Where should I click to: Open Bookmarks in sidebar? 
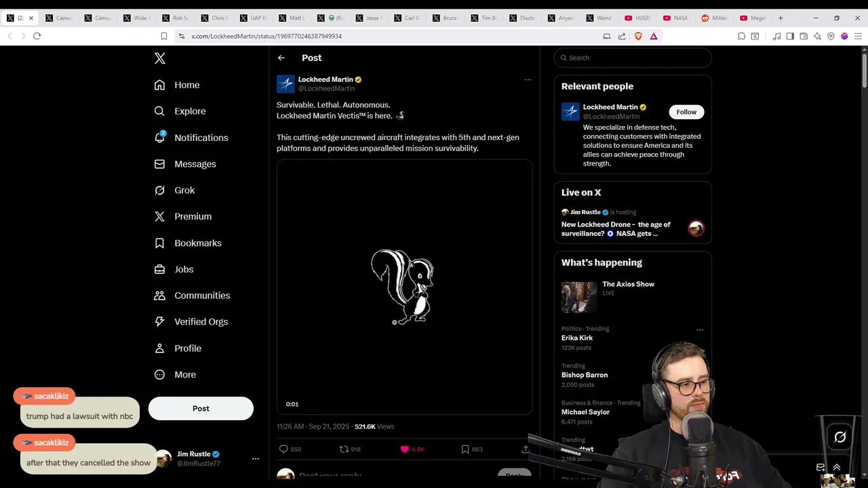[x=188, y=243]
